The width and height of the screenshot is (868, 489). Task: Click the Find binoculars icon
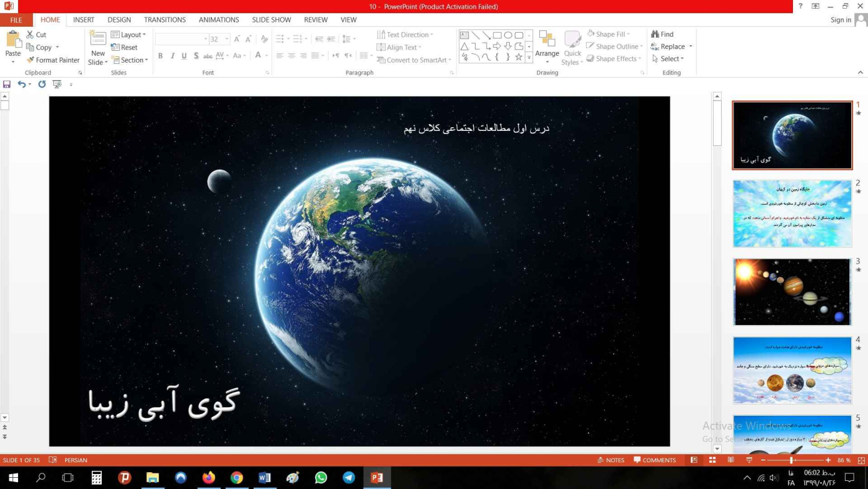click(655, 35)
